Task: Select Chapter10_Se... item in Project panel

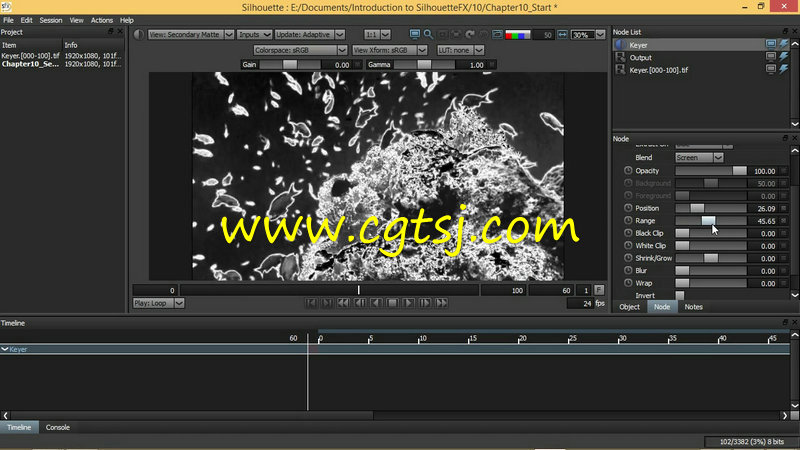Action: coord(30,64)
